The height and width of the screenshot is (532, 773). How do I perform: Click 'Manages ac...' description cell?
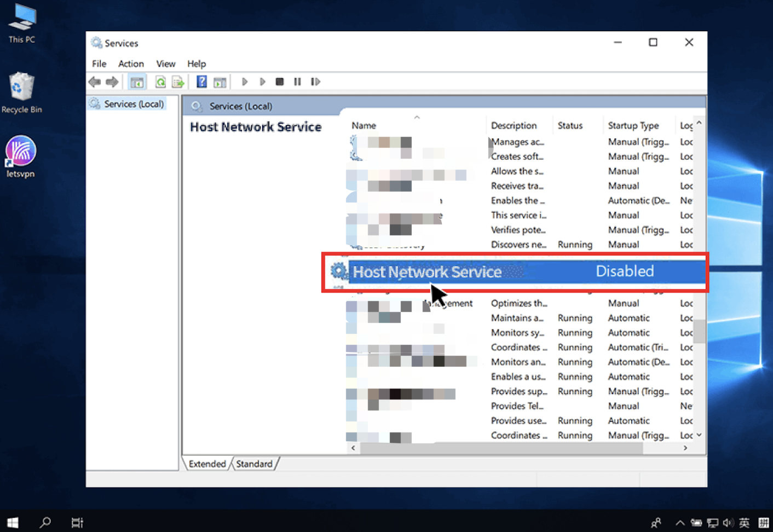click(x=518, y=142)
